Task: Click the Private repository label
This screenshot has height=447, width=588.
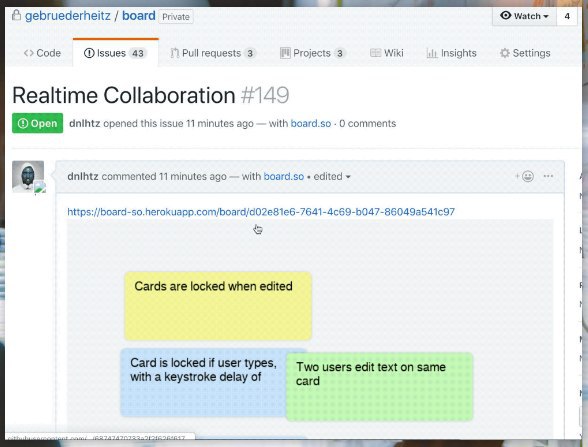Action: [x=176, y=17]
